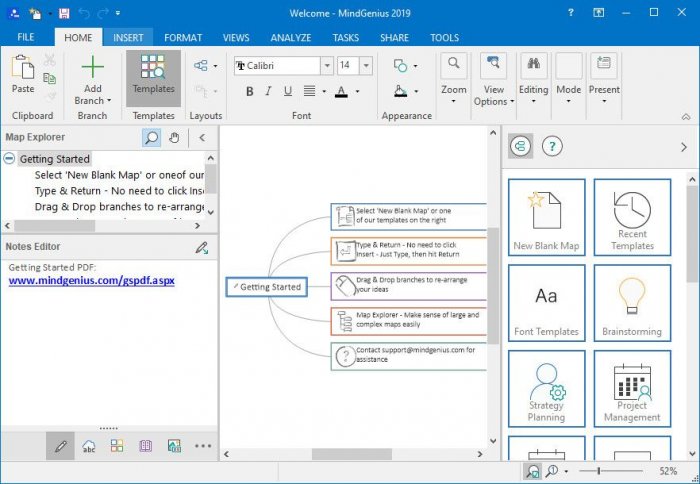Click the help question mark icon

[x=552, y=146]
